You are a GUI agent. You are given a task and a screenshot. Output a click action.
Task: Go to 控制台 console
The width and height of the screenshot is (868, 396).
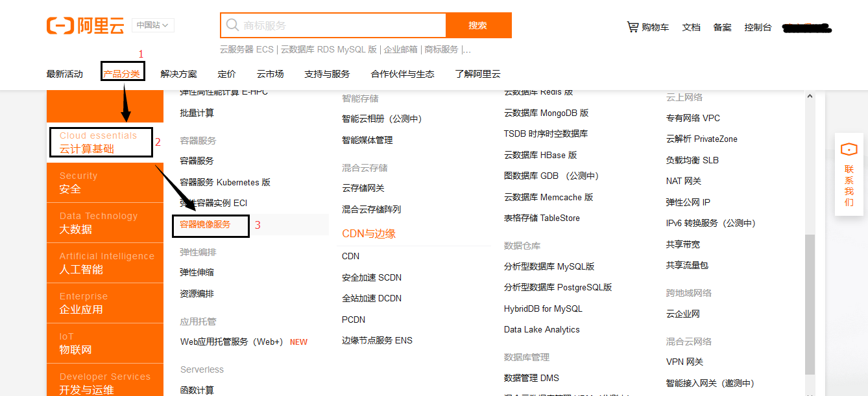(x=758, y=27)
